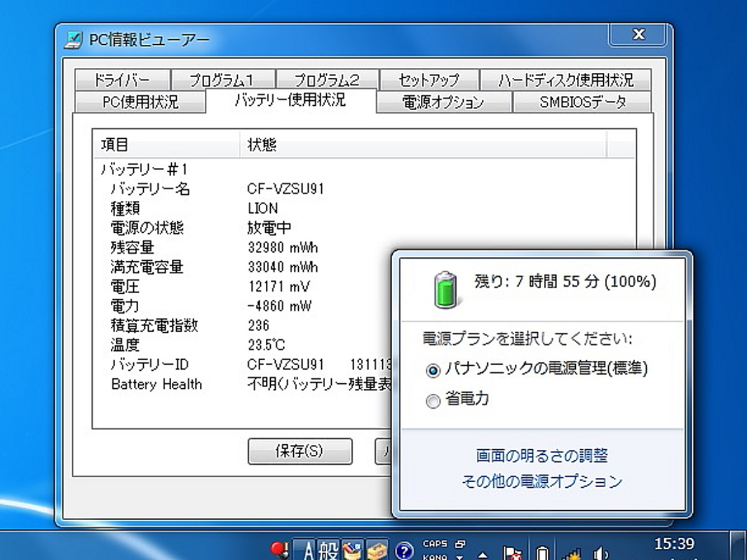Click the network signal tray icon

pyautogui.click(x=571, y=553)
